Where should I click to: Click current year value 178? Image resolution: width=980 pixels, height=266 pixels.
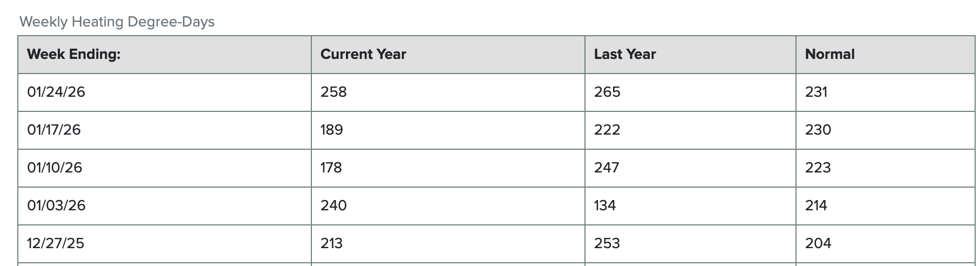331,168
